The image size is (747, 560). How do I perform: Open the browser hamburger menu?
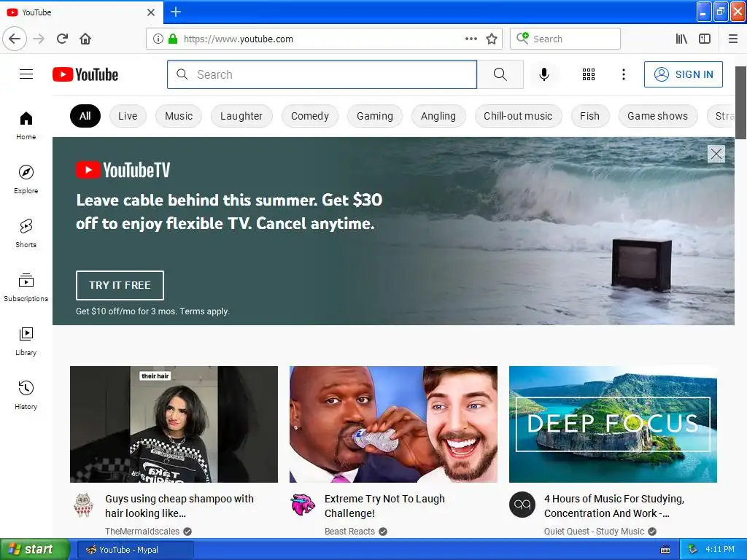pyautogui.click(x=733, y=39)
